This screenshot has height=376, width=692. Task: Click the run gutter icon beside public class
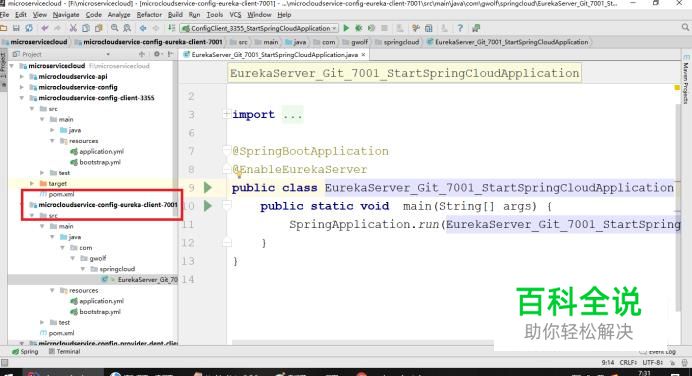(x=208, y=188)
